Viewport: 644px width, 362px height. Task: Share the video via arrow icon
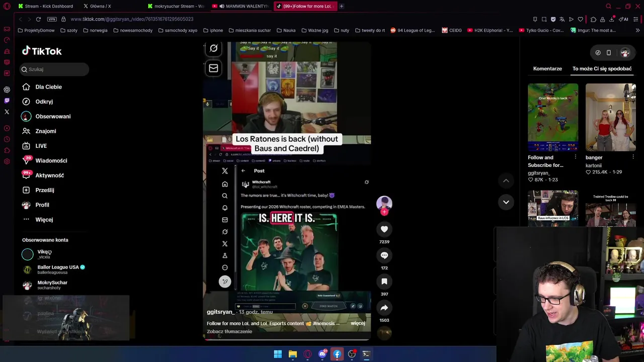[x=384, y=308]
